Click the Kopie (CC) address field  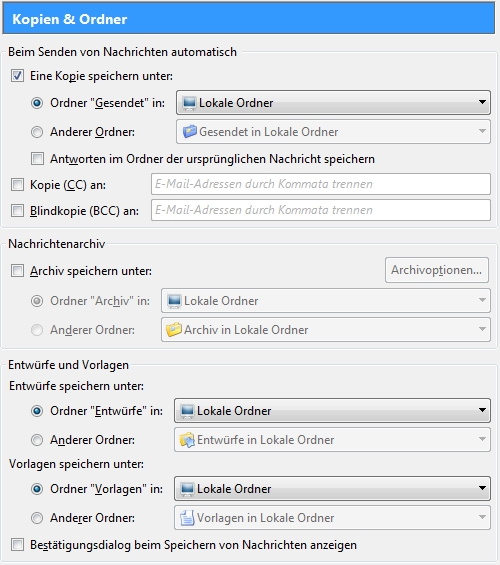point(321,184)
